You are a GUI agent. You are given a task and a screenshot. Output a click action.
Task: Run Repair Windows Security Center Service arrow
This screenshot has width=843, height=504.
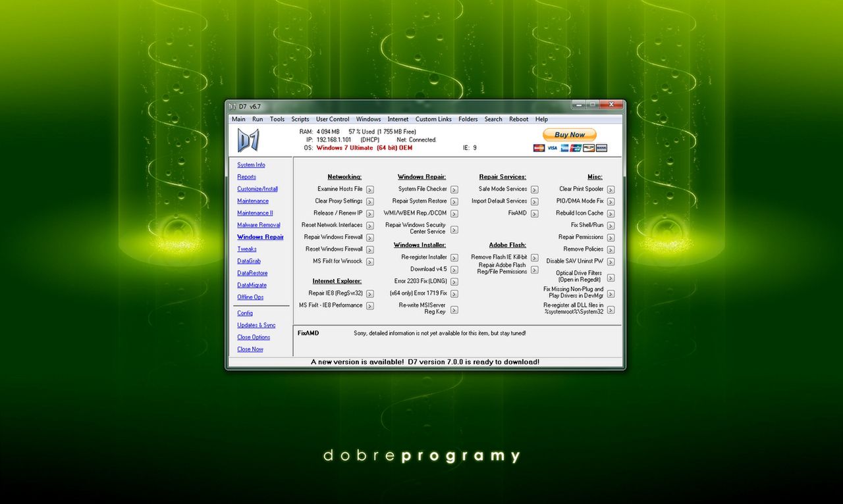coord(454,230)
